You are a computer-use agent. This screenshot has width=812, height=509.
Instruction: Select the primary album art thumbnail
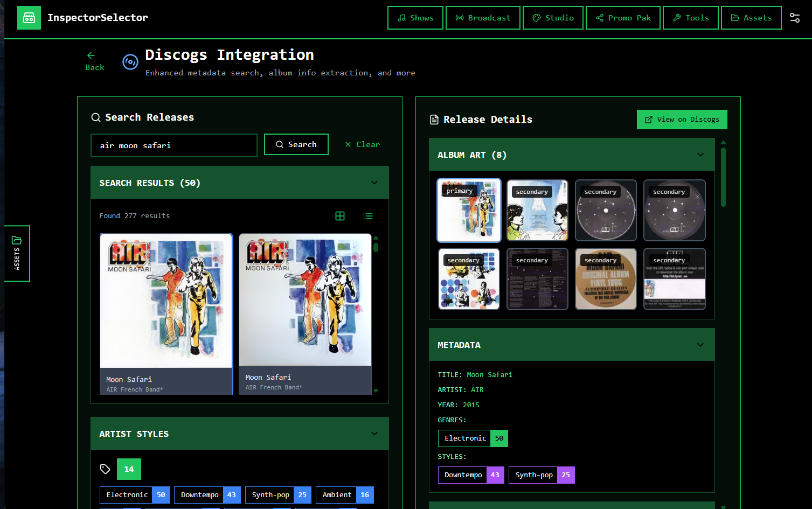469,211
